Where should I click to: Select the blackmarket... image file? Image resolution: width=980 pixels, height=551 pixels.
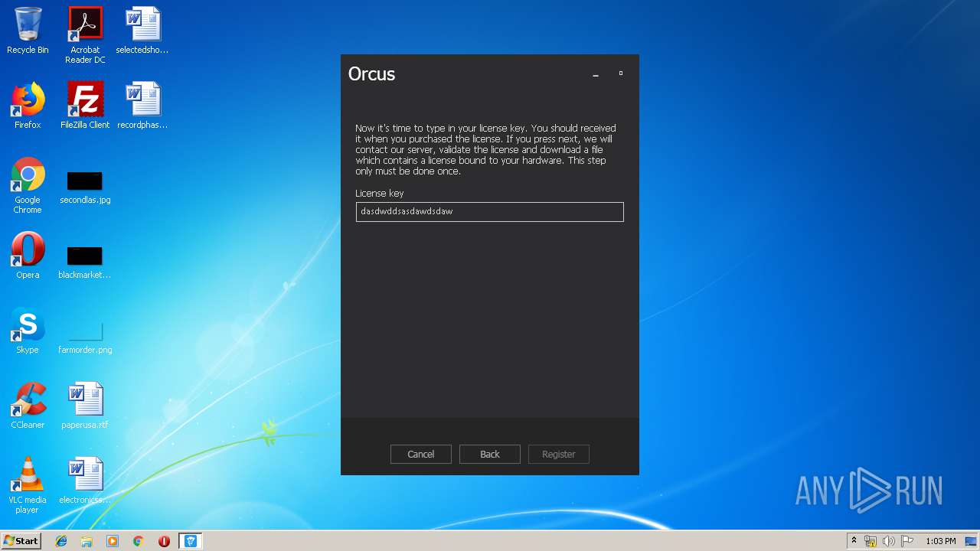(x=85, y=263)
